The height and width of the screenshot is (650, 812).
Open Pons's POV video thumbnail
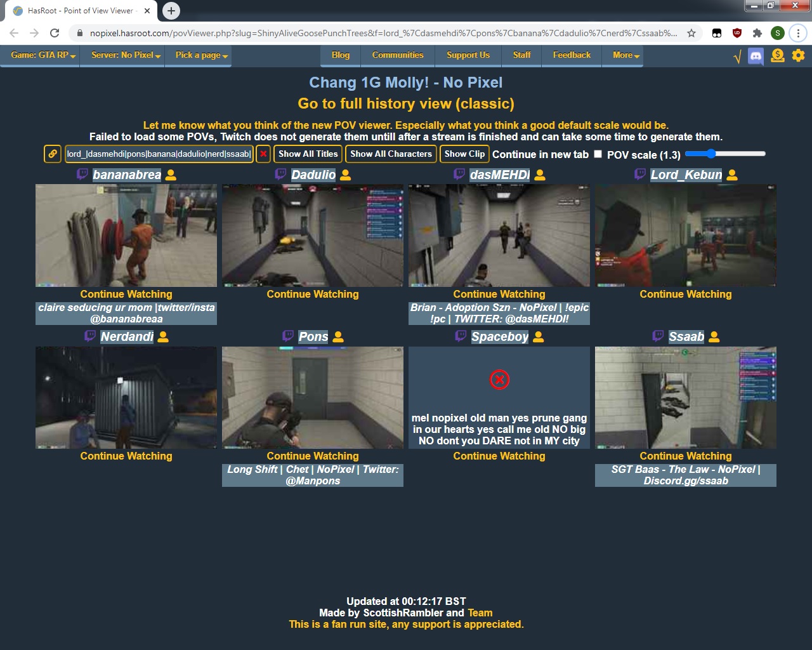click(x=313, y=397)
